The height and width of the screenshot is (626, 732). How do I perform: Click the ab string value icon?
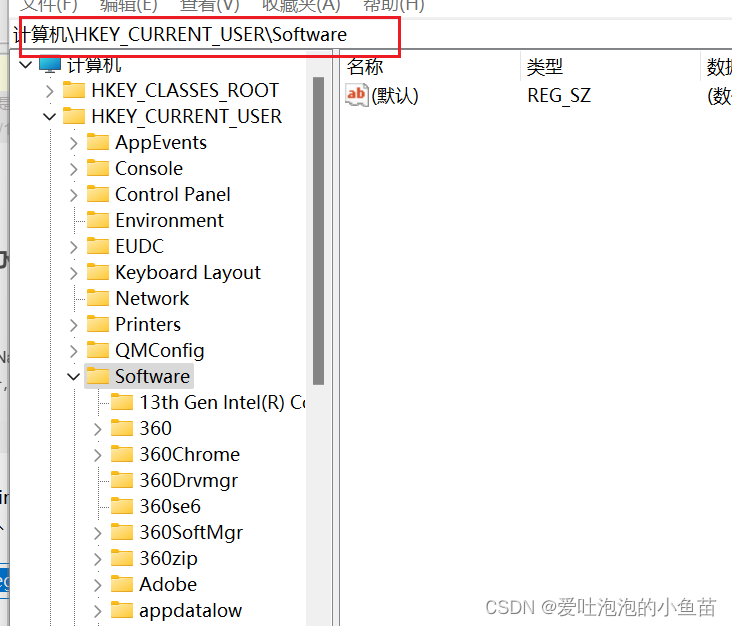click(x=357, y=95)
